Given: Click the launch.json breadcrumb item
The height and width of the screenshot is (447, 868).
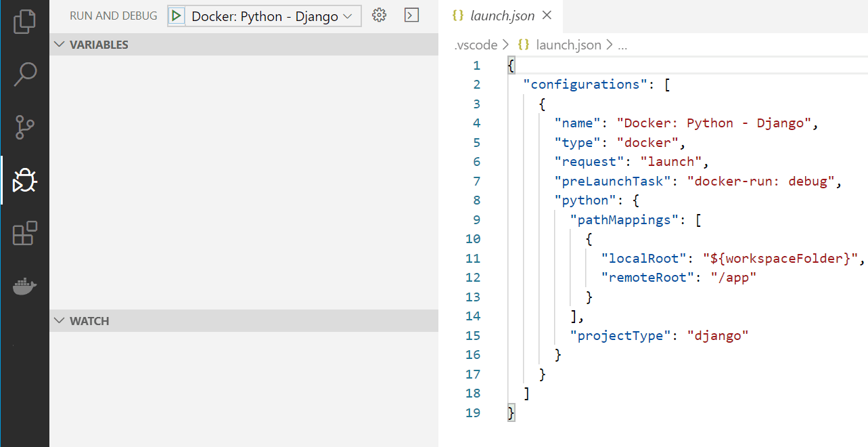Looking at the screenshot, I should coord(569,44).
